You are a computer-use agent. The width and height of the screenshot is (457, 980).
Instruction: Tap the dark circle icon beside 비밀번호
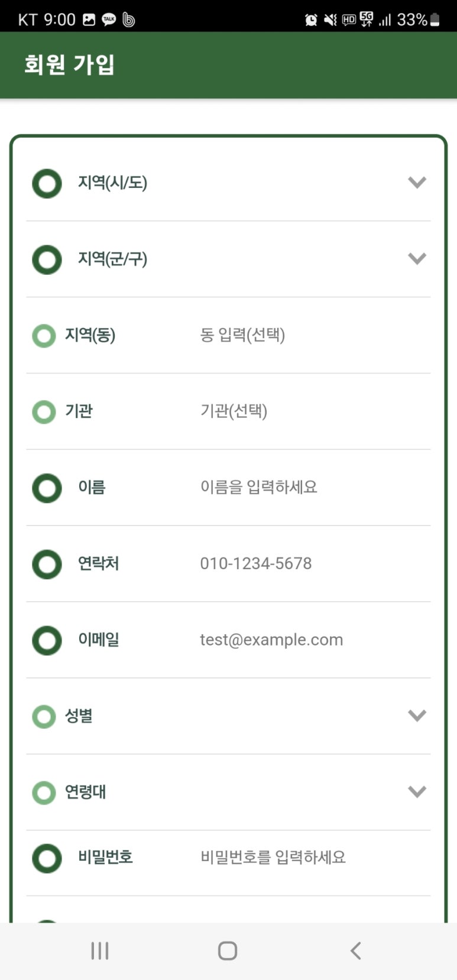pyautogui.click(x=47, y=858)
